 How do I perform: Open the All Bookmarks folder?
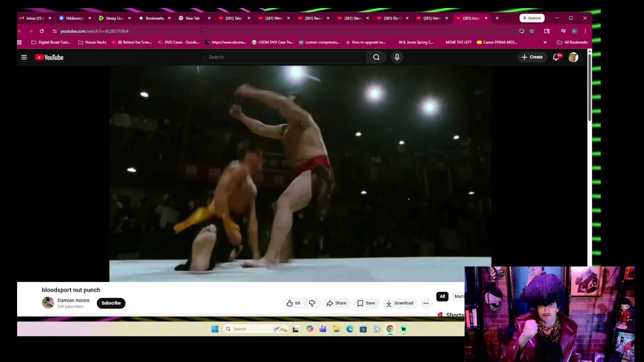pyautogui.click(x=573, y=42)
